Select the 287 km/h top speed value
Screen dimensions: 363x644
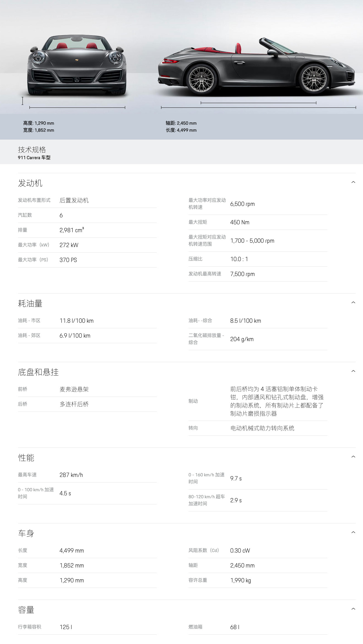[71, 475]
